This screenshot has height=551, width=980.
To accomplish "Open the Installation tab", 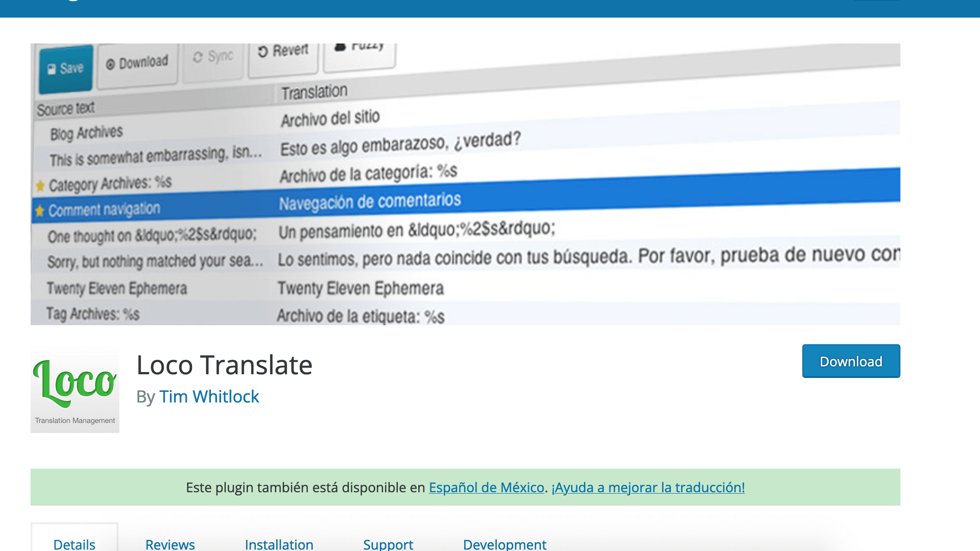I will (x=279, y=544).
